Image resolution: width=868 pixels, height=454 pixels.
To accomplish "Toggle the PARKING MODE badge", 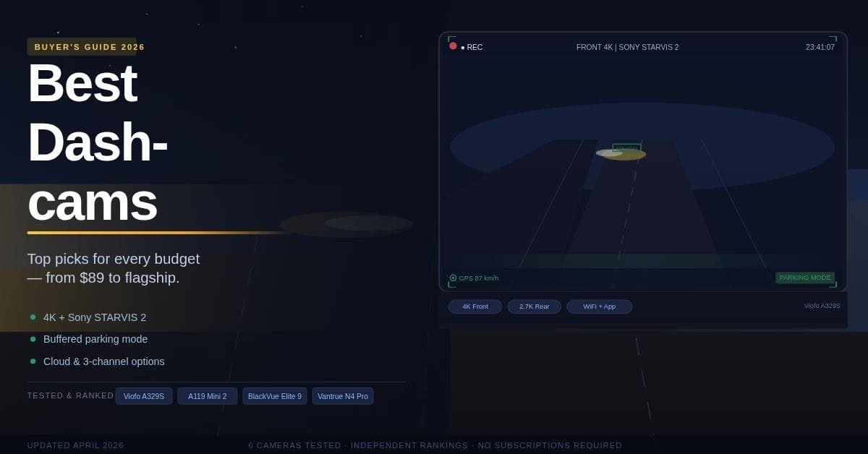I will pos(804,278).
